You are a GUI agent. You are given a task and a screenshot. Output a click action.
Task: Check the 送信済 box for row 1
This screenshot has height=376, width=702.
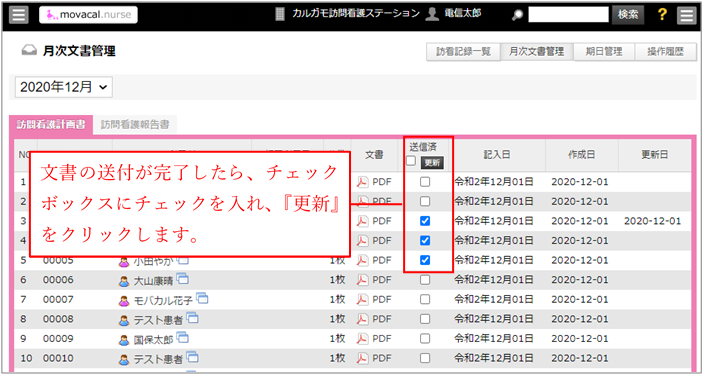coord(425,182)
